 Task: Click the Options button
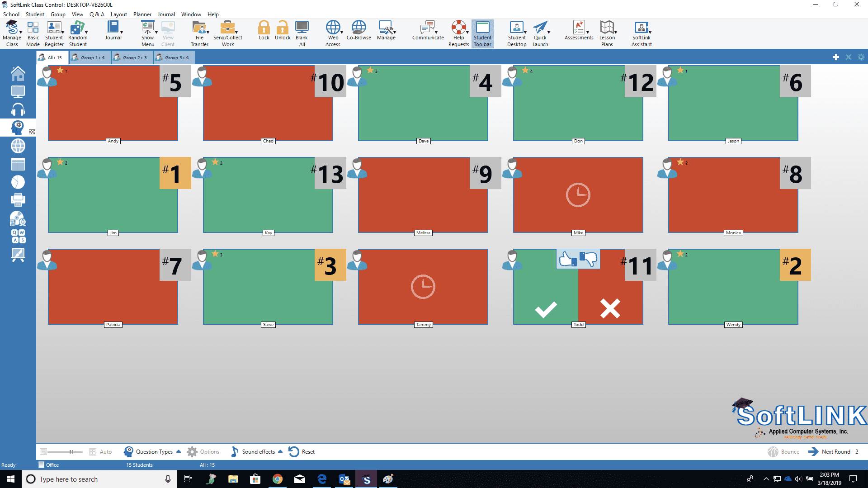(x=203, y=451)
